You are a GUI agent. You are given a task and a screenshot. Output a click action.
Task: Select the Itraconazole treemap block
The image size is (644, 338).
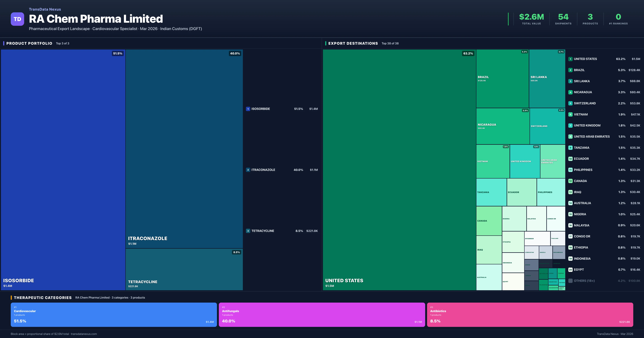(184, 148)
